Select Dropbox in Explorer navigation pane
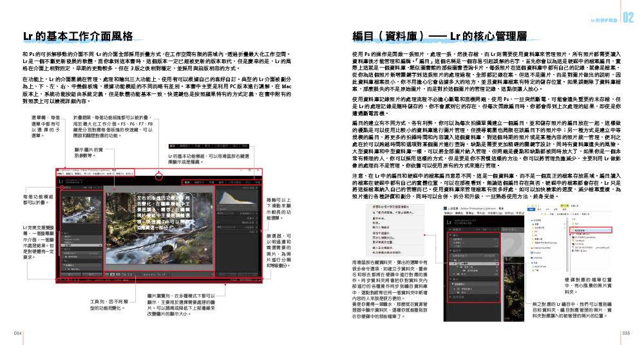This screenshot has height=345, width=644. pyautogui.click(x=537, y=252)
